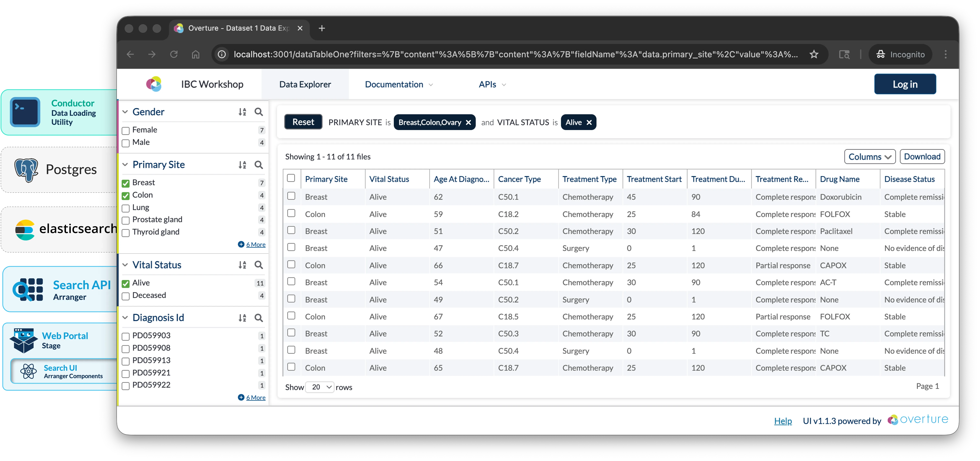Sort the Diagnosis Id facet

click(242, 318)
